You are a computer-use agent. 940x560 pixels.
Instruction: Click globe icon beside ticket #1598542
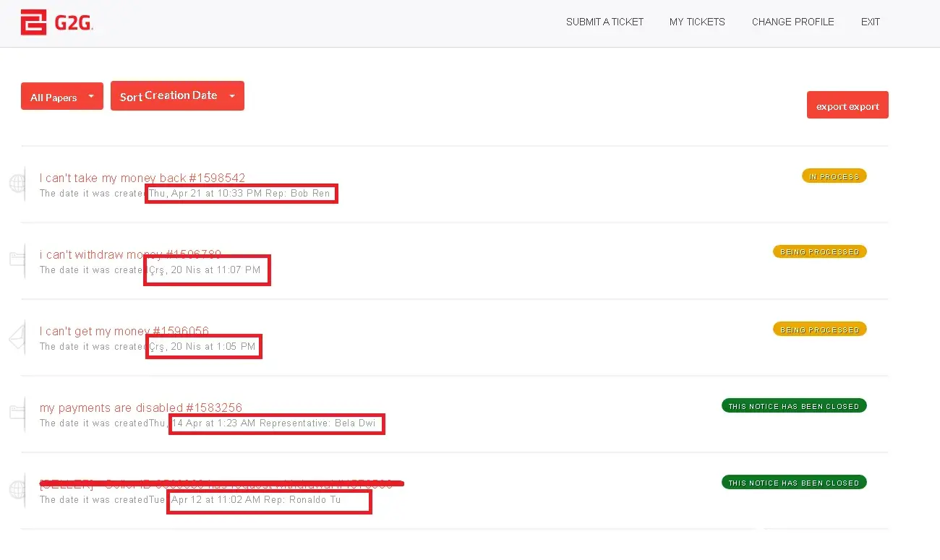point(17,184)
